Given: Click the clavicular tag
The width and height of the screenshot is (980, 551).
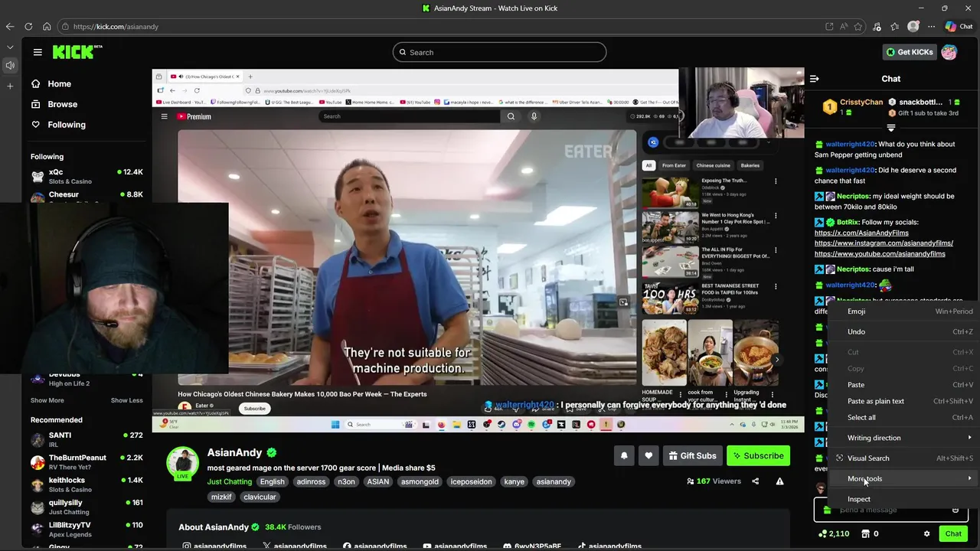Looking at the screenshot, I should pos(260,497).
